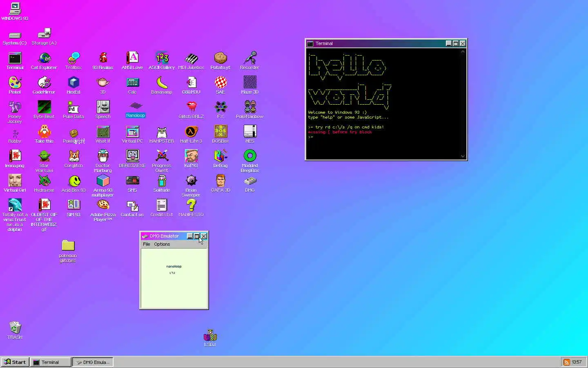
Task: Launch the Glitch GRLZ lips icon
Action: pos(191,110)
